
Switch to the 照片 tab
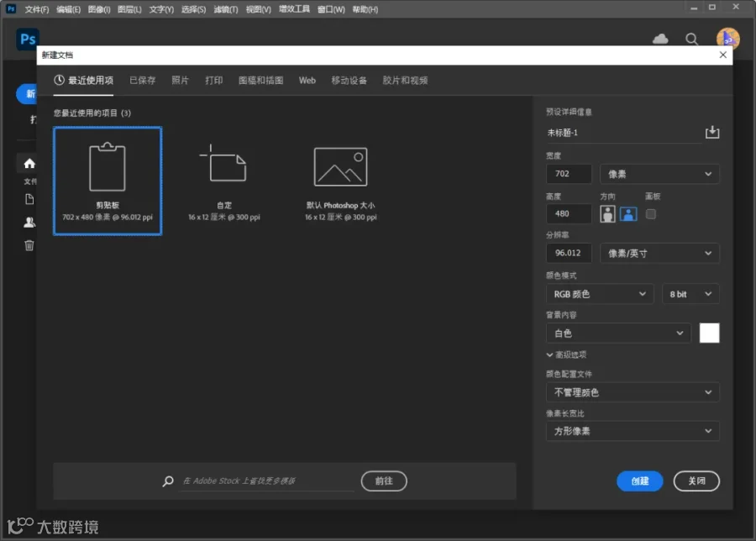tap(181, 81)
